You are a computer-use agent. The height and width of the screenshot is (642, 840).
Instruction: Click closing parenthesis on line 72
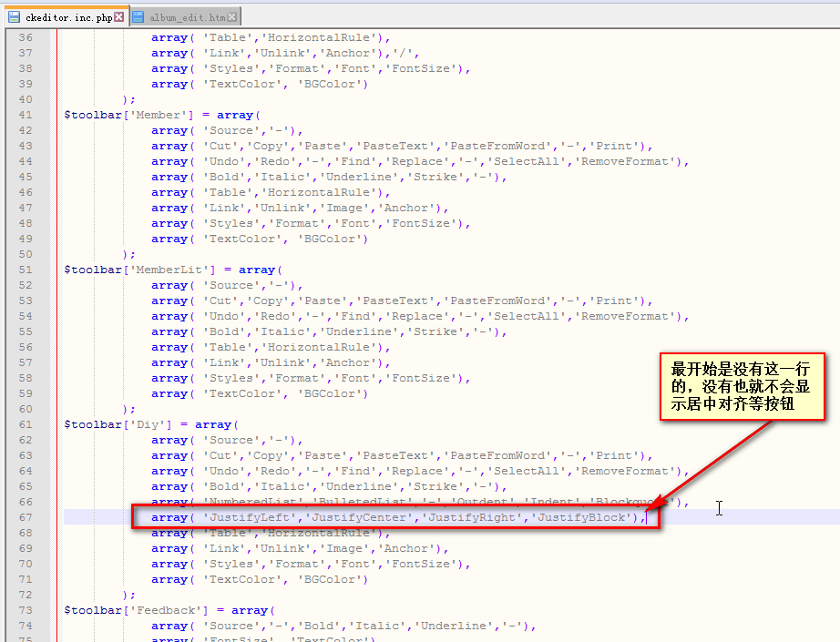(126, 596)
